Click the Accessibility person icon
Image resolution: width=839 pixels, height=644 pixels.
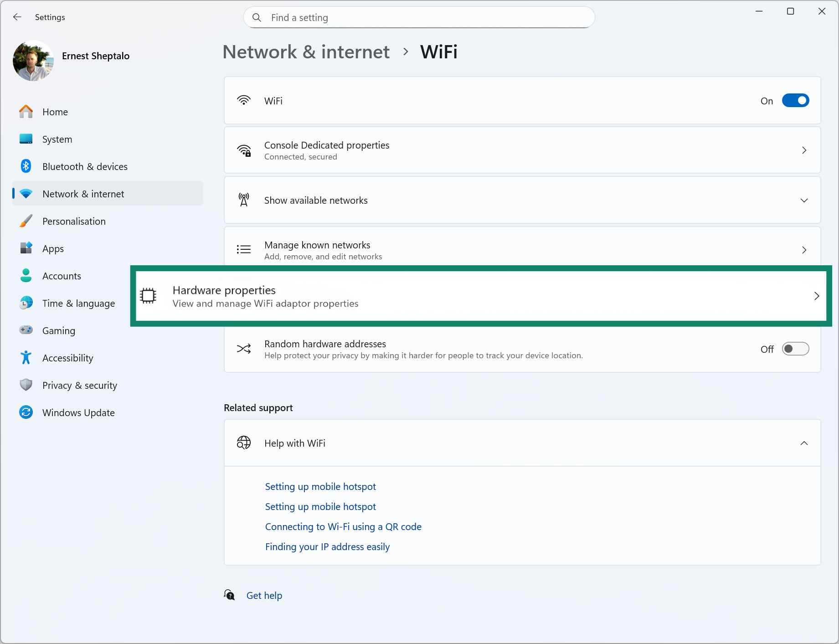tap(26, 358)
